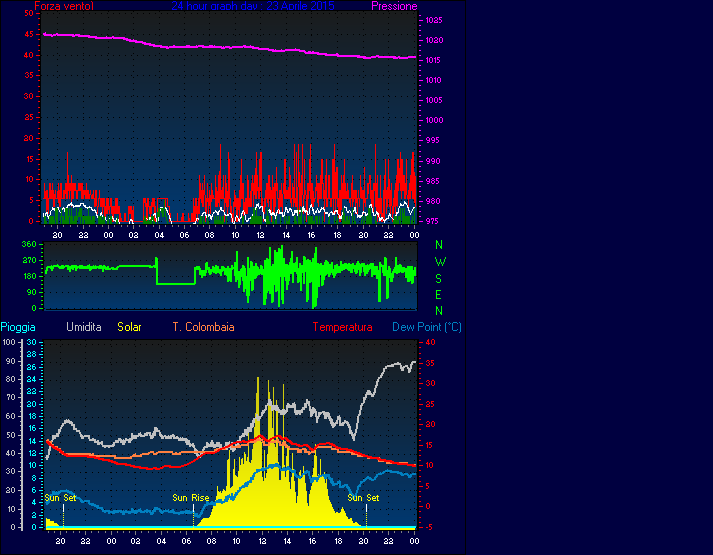Click the red temperature axis value -5
Screen dimensions: 713x555
click(x=429, y=527)
